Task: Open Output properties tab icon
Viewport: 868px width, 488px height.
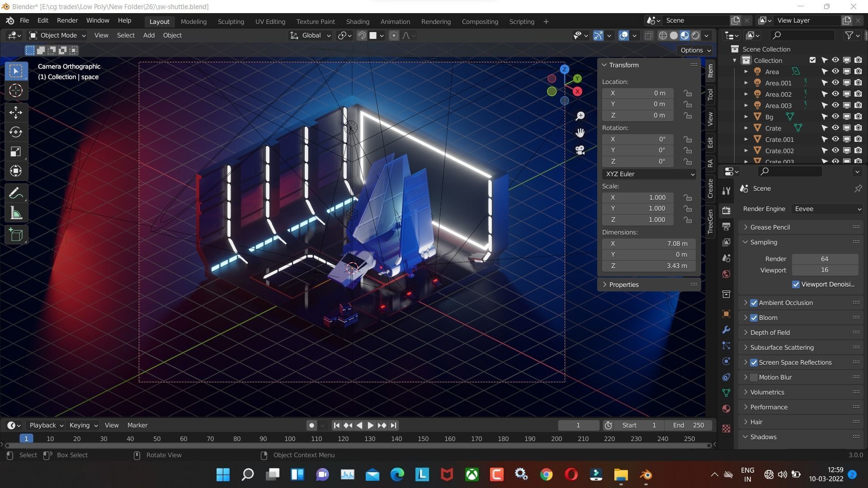Action: [x=726, y=226]
